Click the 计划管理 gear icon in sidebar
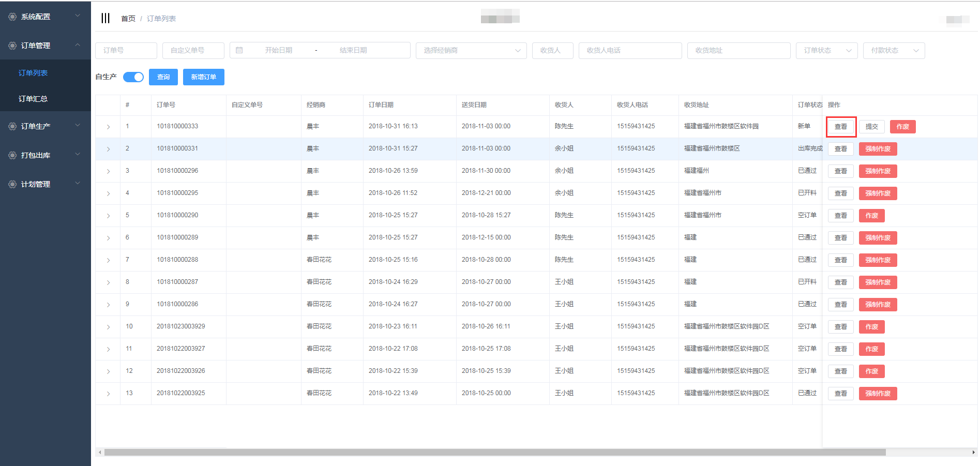Image resolution: width=980 pixels, height=466 pixels. coord(12,184)
